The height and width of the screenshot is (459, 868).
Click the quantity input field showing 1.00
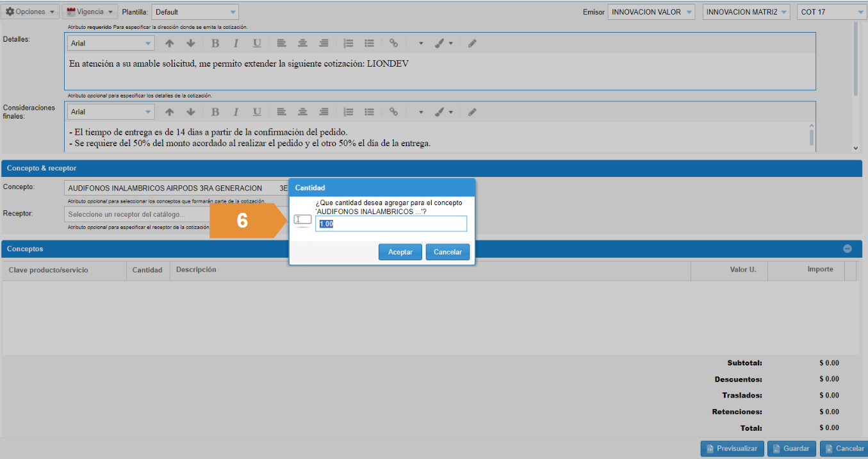[x=391, y=224]
